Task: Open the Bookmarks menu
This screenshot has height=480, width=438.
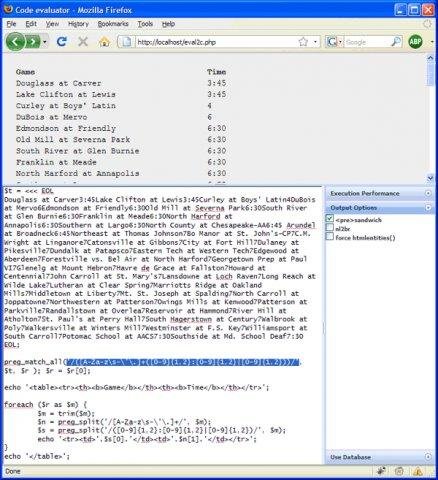Action: tap(113, 24)
